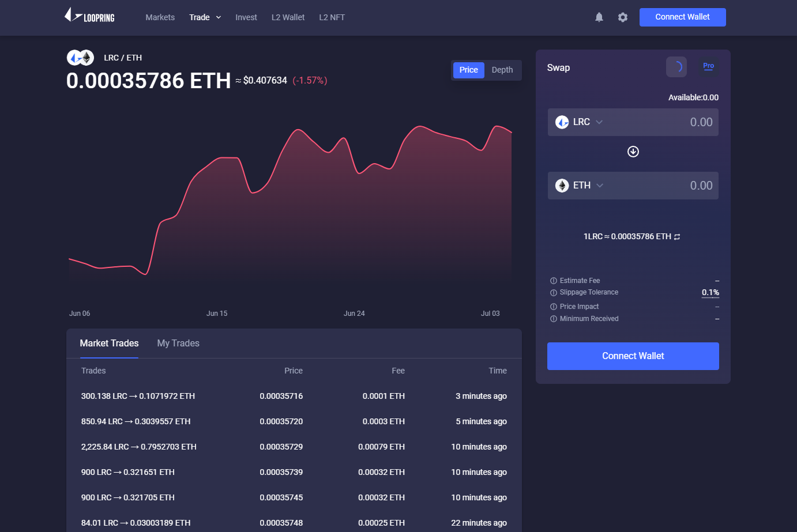
Task: Click the Estimate Fee info icon
Action: [554, 281]
